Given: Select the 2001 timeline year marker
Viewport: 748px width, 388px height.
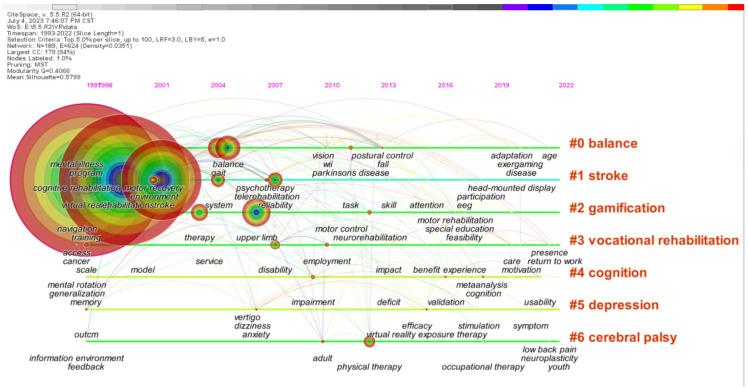Looking at the screenshot, I should click(162, 85).
